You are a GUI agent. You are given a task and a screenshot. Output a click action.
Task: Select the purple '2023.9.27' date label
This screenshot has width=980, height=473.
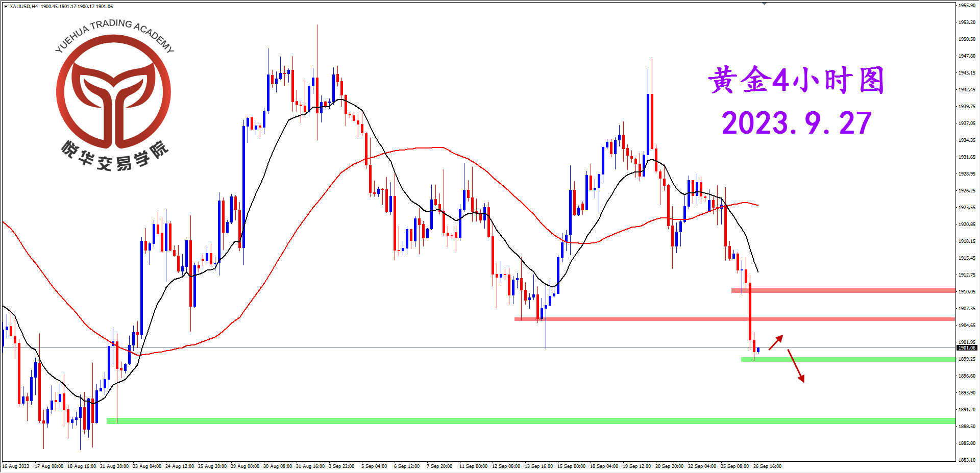click(x=797, y=123)
